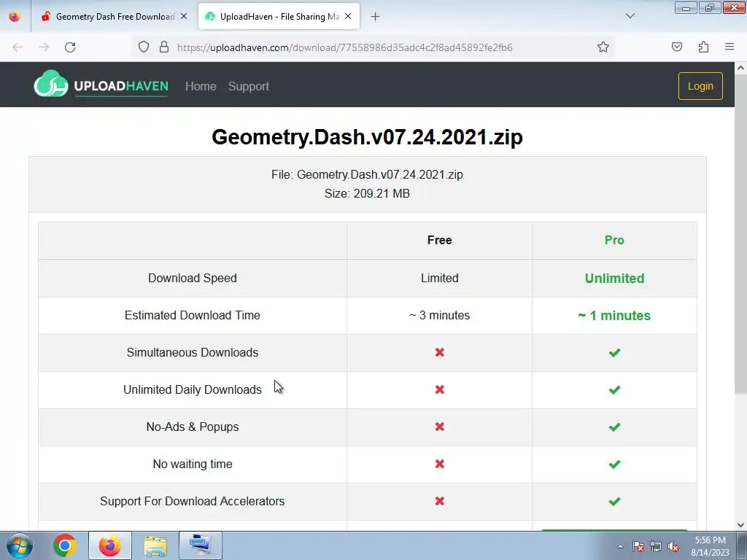Screen dimensions: 747x560
Task: Click the page scrollbar down arrow
Action: (x=741, y=525)
